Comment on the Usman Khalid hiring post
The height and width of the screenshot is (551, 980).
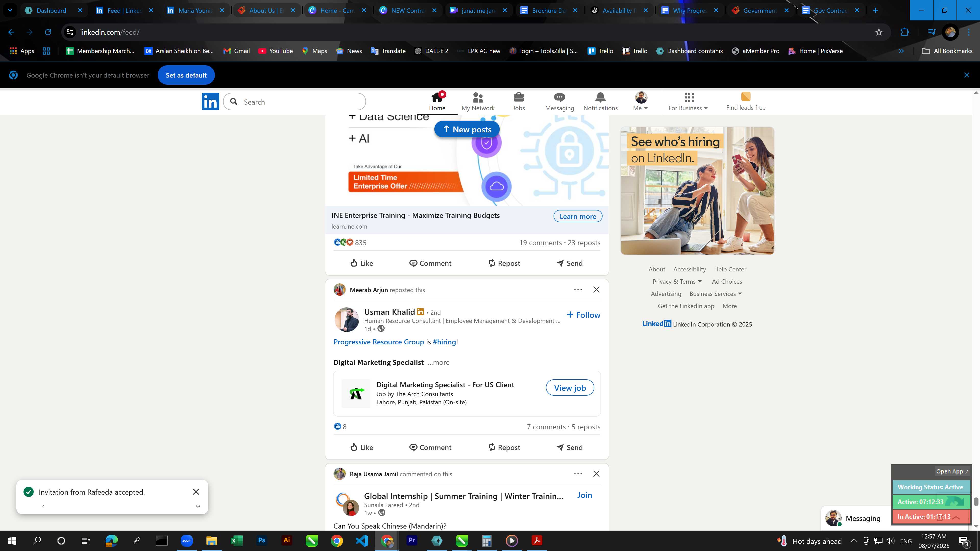(430, 448)
